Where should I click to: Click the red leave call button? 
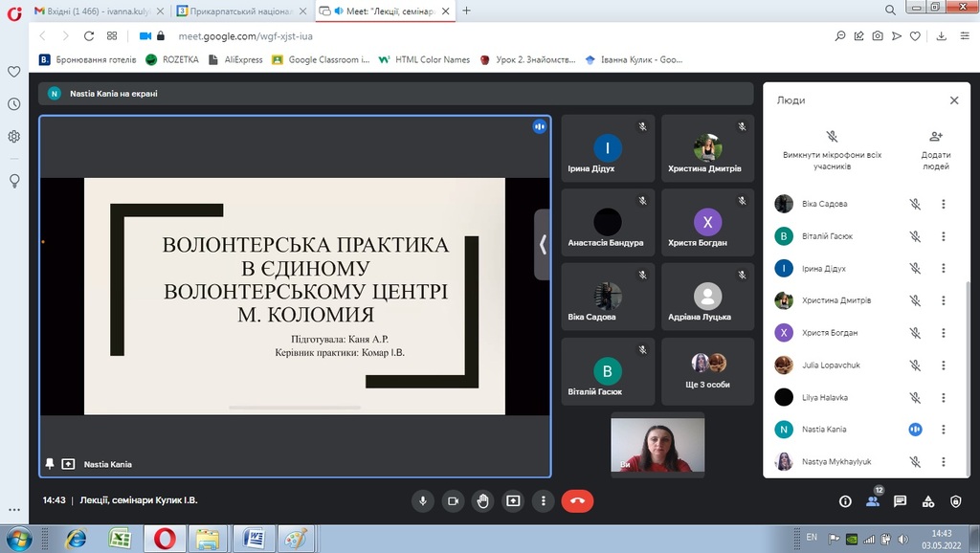tap(577, 500)
